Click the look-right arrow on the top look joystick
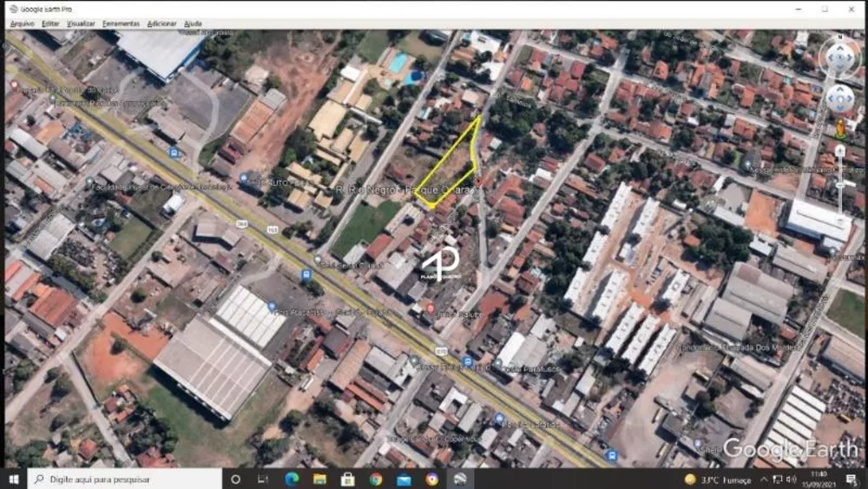The width and height of the screenshot is (868, 489). tap(849, 57)
